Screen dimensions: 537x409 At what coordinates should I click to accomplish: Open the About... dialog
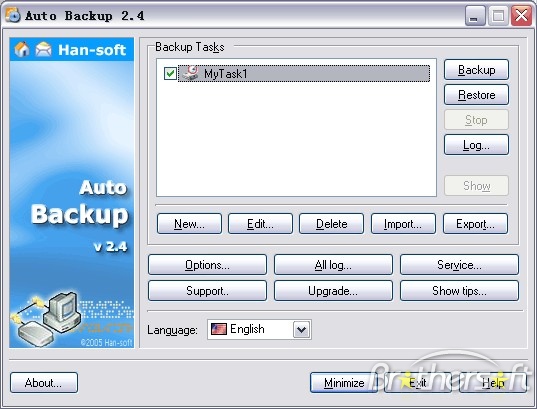[44, 383]
